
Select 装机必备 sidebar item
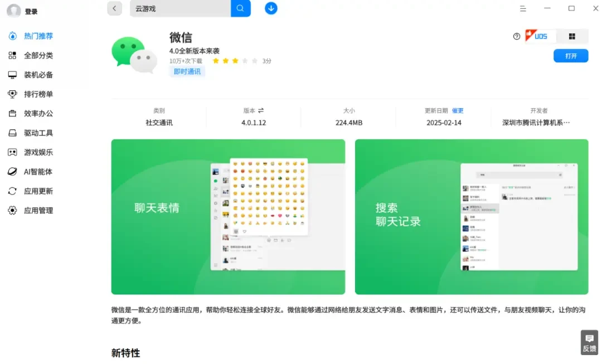click(x=31, y=75)
